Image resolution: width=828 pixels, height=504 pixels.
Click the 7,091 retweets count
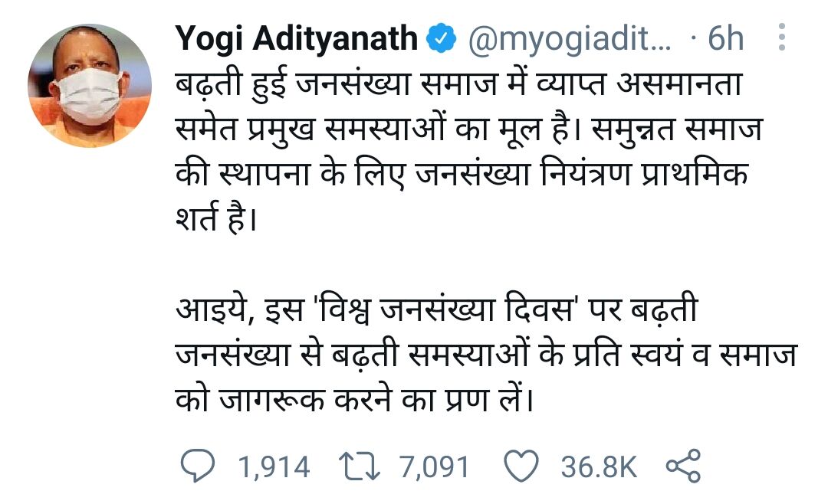click(434, 467)
